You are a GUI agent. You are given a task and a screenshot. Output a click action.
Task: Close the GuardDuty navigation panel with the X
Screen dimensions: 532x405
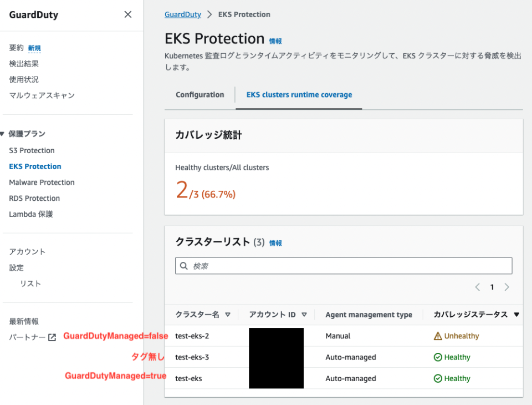pos(127,14)
